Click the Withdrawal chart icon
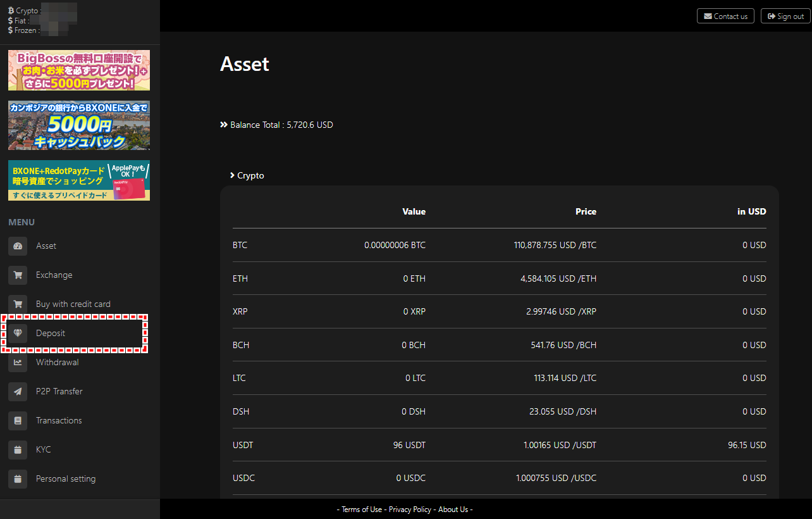Viewport: 812px width, 519px height. click(18, 362)
